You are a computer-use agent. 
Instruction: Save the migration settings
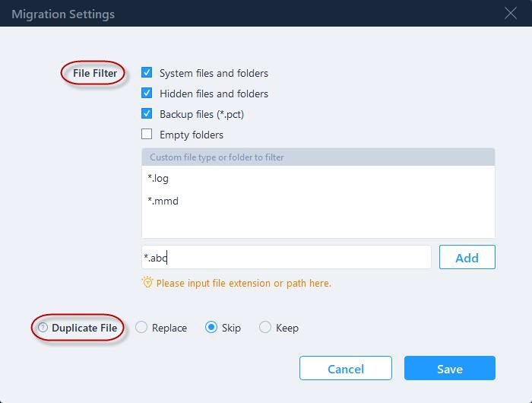(x=449, y=369)
